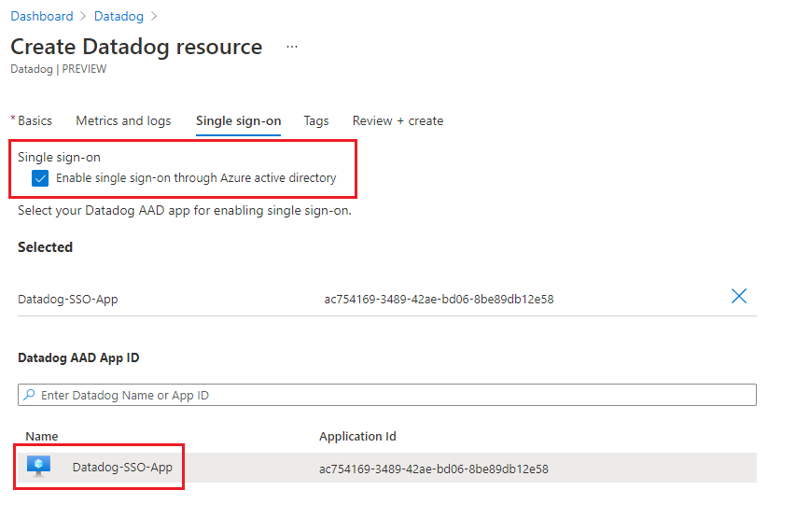Screen dimensions: 796x532
Task: Select Datadog-SSO-App name in the results list
Action: click(122, 468)
